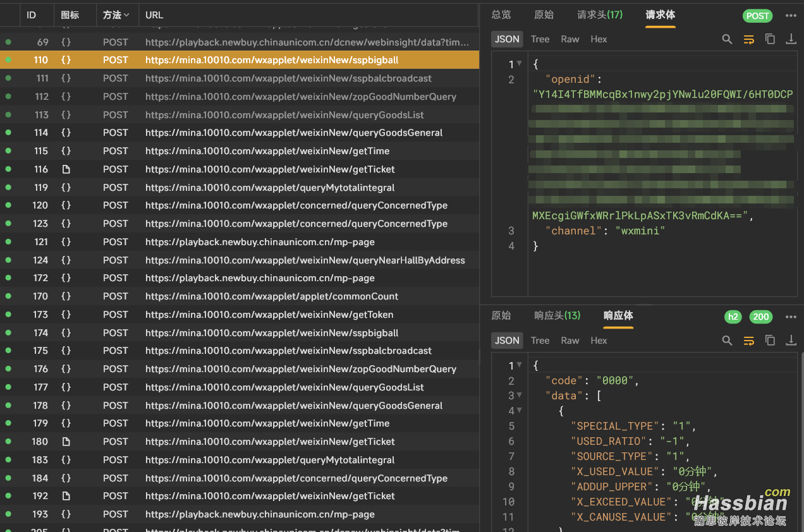The image size is (804, 532).
Task: Collapse the "data" array in response JSON
Action: 520,396
